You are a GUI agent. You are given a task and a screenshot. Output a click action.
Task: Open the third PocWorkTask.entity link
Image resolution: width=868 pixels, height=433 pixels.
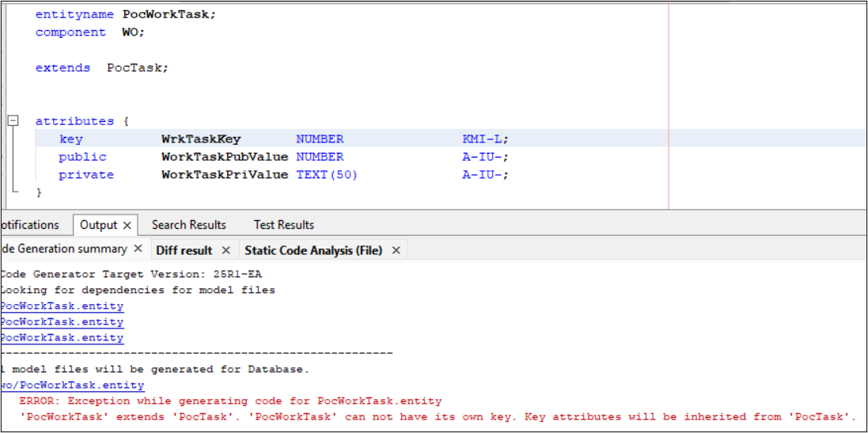62,337
